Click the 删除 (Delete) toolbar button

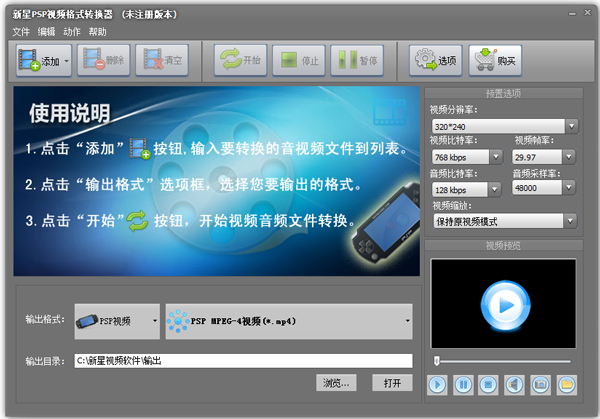click(x=104, y=60)
